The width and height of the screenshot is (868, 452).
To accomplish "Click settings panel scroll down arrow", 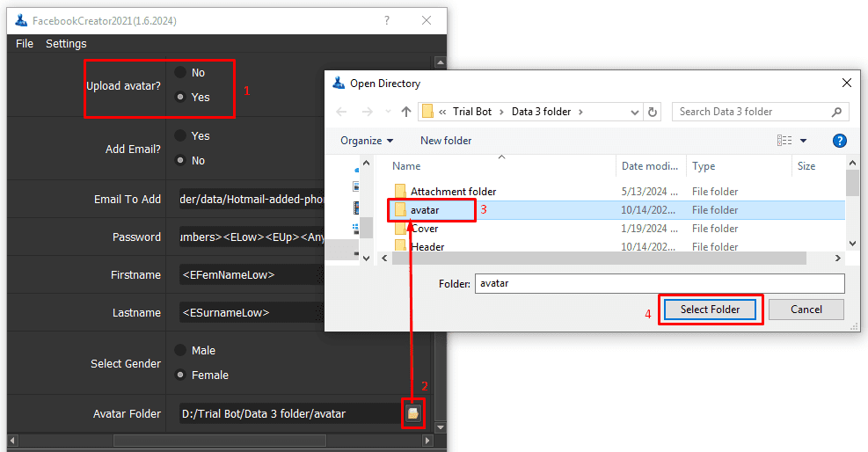I will tap(440, 427).
